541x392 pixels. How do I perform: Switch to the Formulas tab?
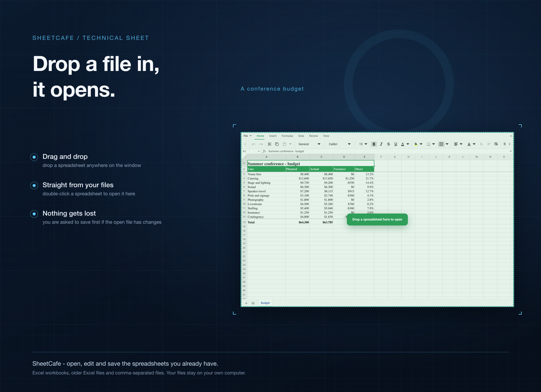pyautogui.click(x=287, y=136)
